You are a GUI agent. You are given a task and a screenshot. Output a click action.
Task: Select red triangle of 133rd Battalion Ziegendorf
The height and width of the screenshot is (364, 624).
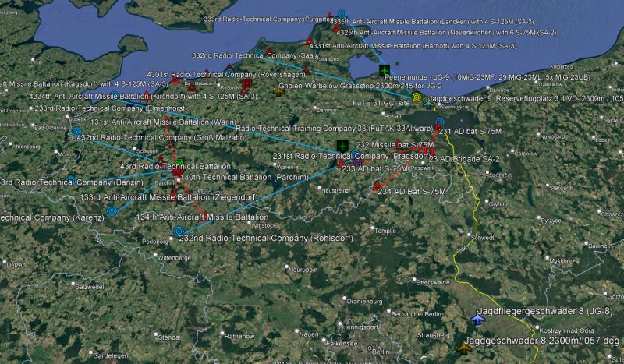pyautogui.click(x=172, y=196)
